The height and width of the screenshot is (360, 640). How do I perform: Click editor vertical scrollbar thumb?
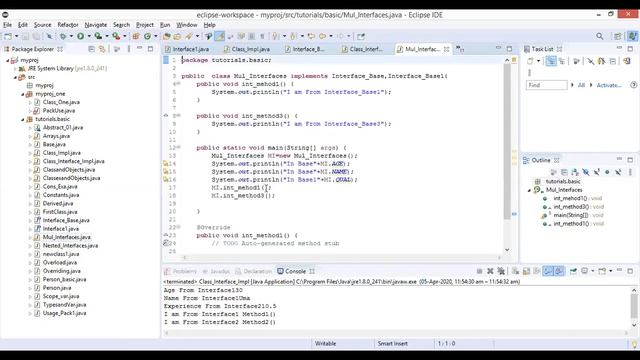pos(507,141)
